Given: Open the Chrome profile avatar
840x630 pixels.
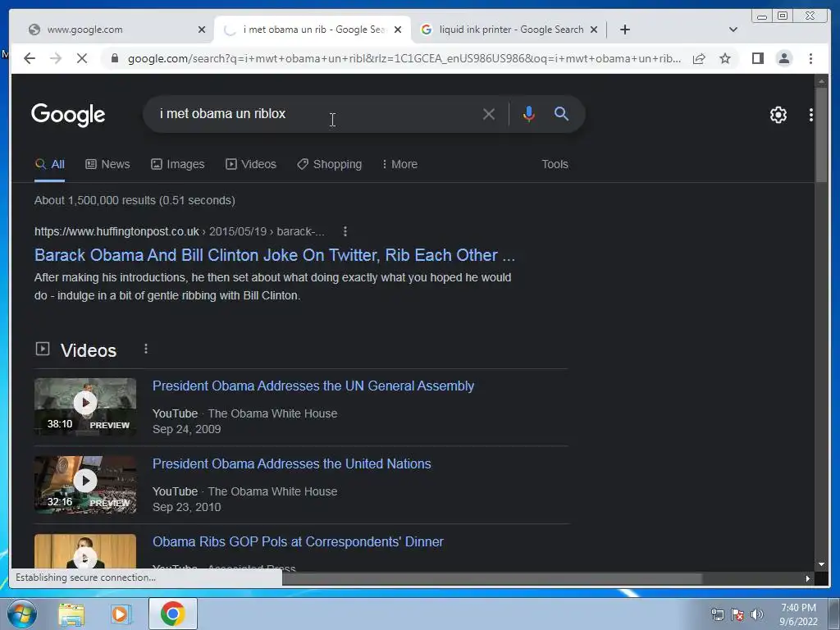Looking at the screenshot, I should tap(783, 58).
